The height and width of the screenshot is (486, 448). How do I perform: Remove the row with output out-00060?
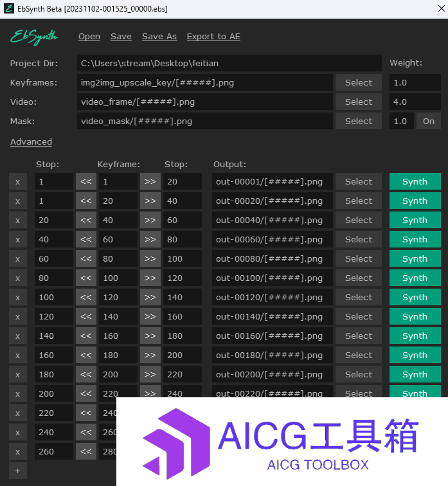[17, 239]
